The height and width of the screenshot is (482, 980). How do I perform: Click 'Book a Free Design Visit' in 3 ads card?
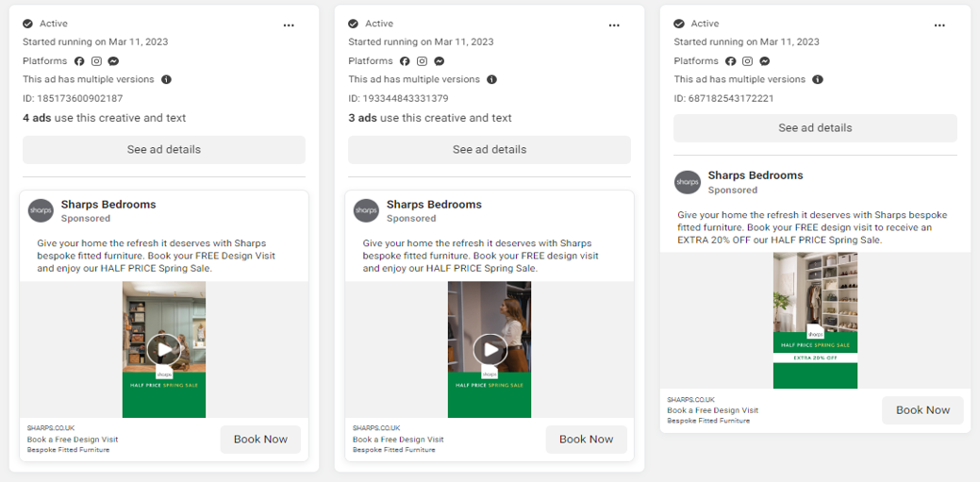[x=398, y=440]
